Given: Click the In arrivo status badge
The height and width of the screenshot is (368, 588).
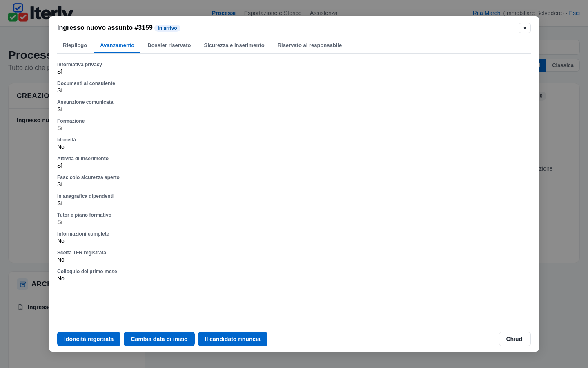Looking at the screenshot, I should (x=167, y=28).
